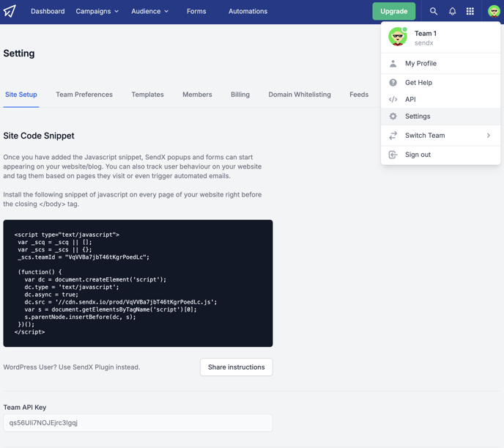The width and height of the screenshot is (504, 448).
Task: Click the _scs.teamId line in snippet
Action: (84, 257)
